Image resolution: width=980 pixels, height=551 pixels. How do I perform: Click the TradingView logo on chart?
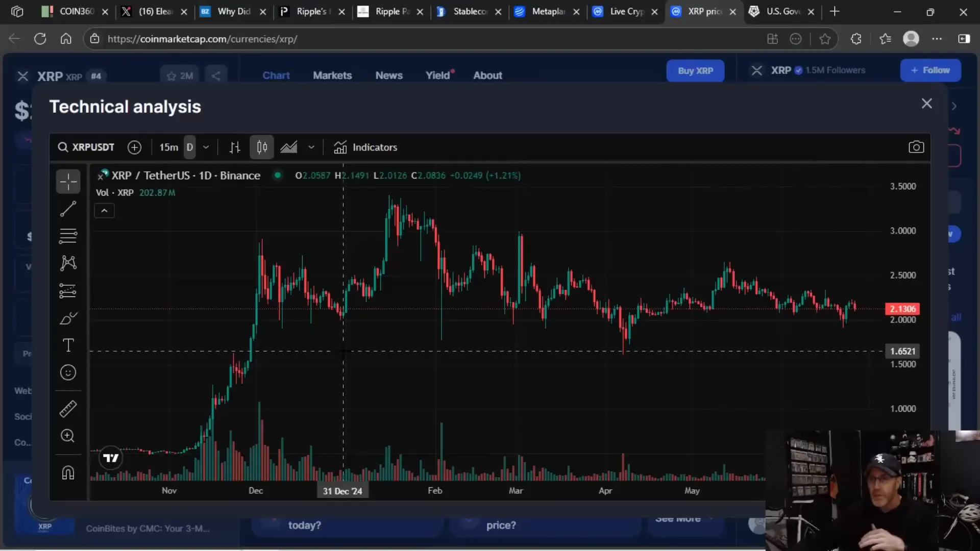(x=111, y=458)
